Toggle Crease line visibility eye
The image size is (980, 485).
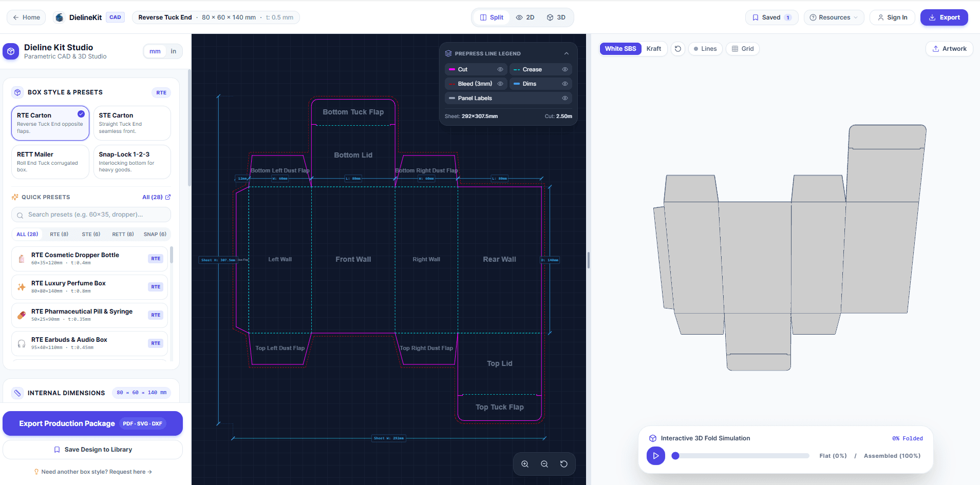(x=565, y=69)
